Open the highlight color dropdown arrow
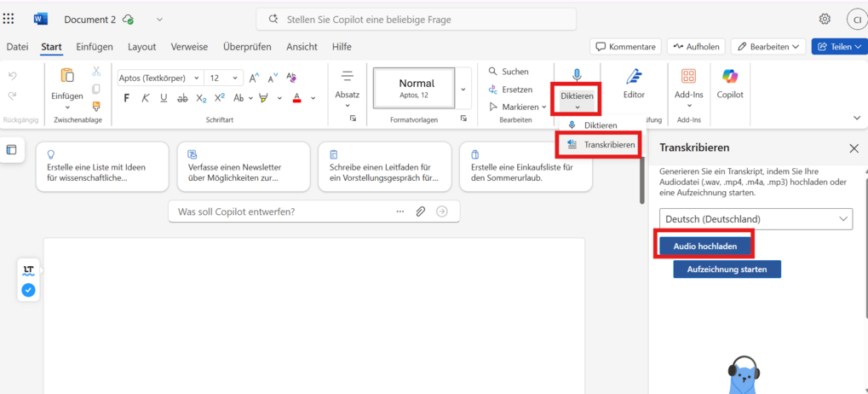 pyautogui.click(x=279, y=98)
